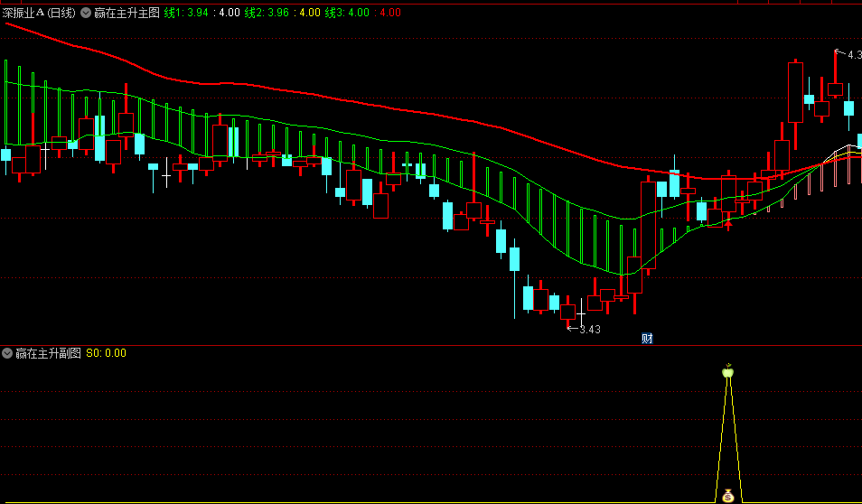The image size is (862, 504).
Task: Click the green apple signal icon
Action: [x=728, y=371]
